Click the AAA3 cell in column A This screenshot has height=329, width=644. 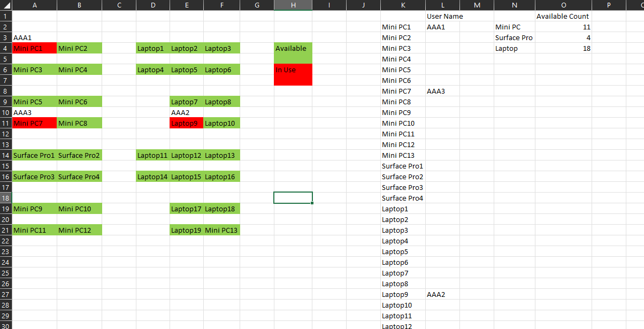point(34,112)
